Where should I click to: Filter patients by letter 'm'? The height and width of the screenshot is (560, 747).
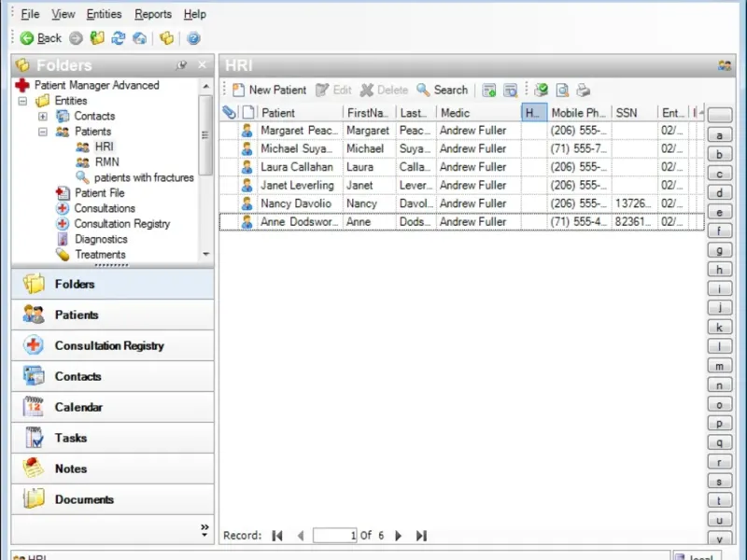pos(719,366)
